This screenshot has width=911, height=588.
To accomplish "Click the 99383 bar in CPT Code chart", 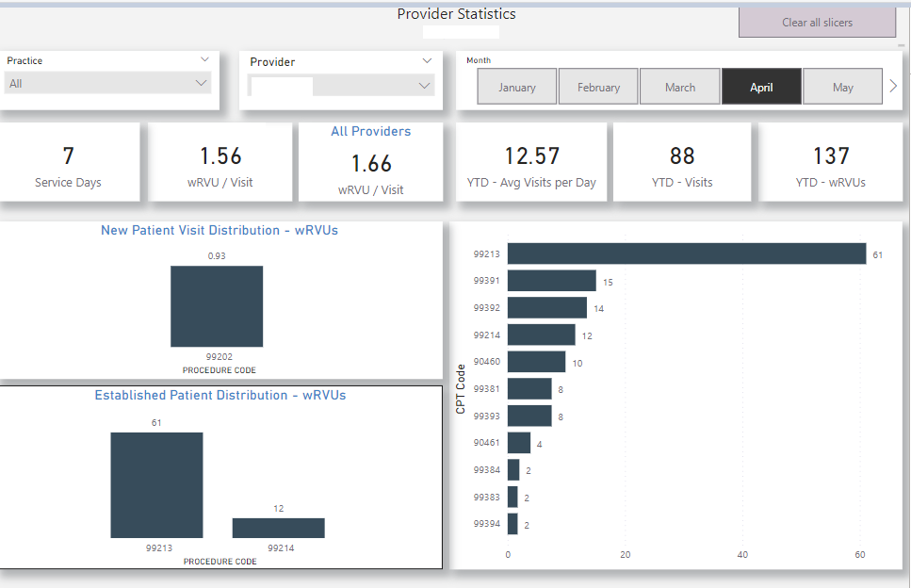I will point(512,497).
